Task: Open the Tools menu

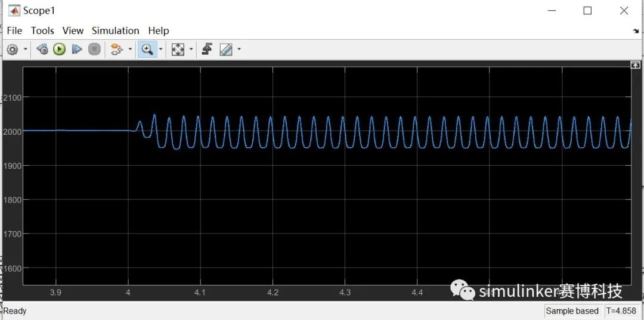Action: pos(42,31)
